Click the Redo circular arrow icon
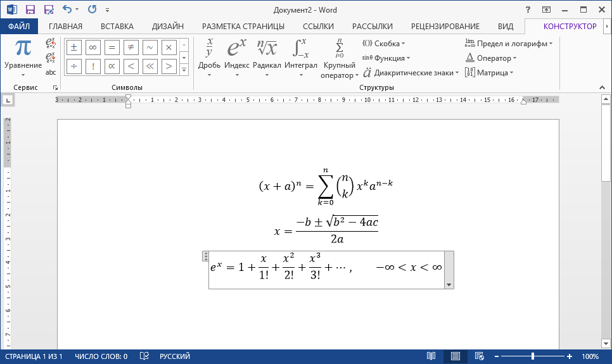The height and width of the screenshot is (364, 612). [x=92, y=9]
